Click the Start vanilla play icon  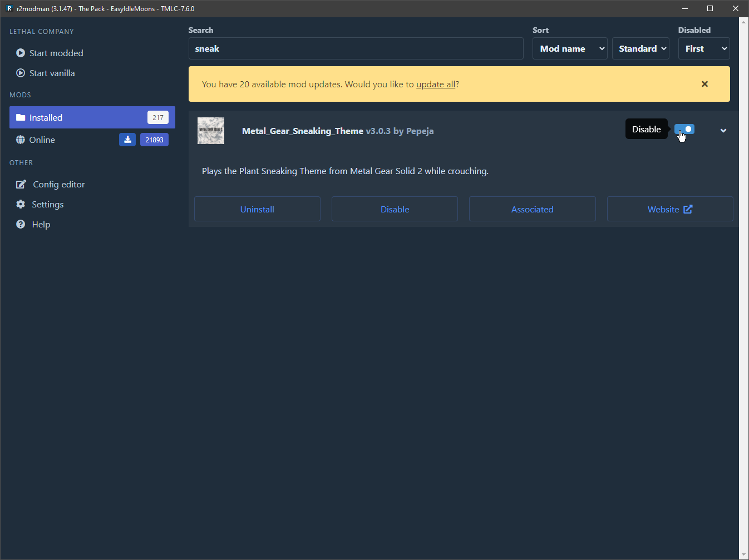coord(21,73)
